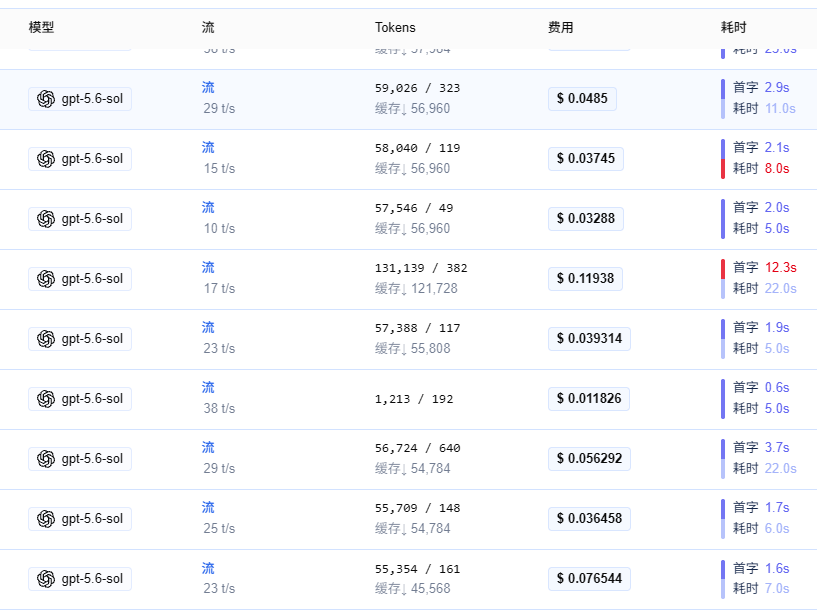Click the OpenAI logo in the $ 0.03745 row
Screen dimensions: 817x612
(x=46, y=159)
